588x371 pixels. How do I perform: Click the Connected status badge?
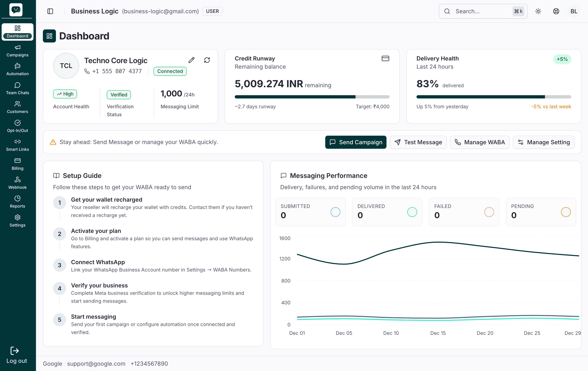[170, 71]
